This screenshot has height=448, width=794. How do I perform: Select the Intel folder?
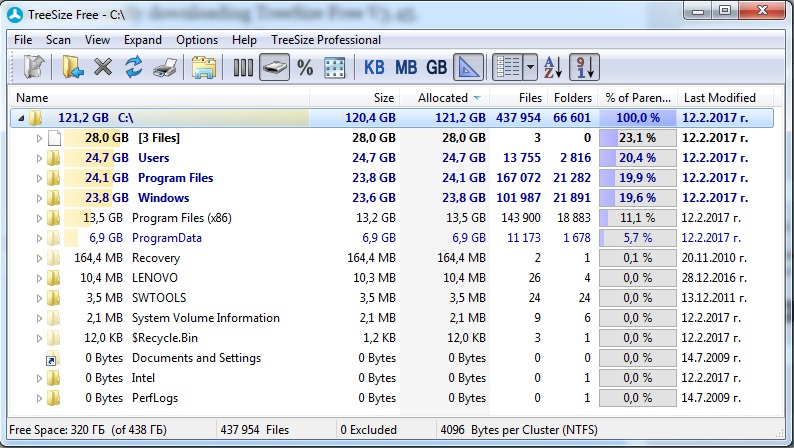tap(143, 378)
